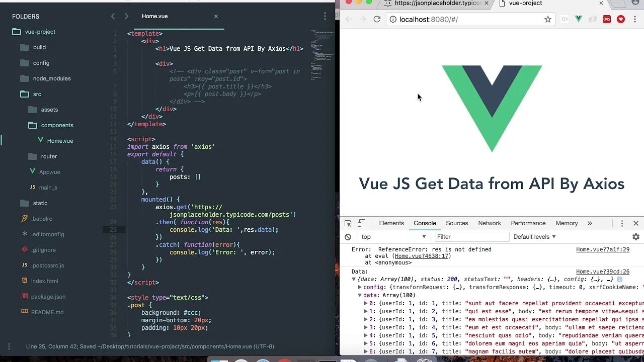Show more DevTools tabs with double chevron
644x362 pixels.
point(590,223)
